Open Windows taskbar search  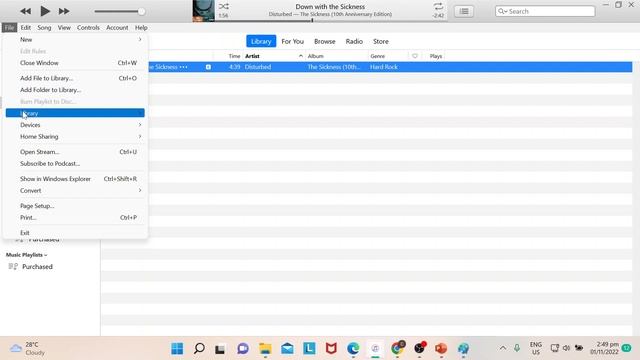[x=199, y=349]
